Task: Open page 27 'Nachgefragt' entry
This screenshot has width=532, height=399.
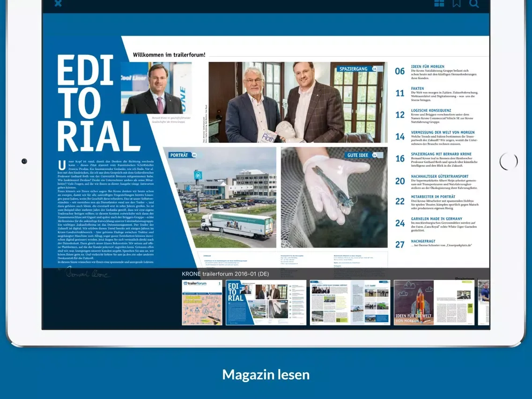Action: [x=434, y=244]
